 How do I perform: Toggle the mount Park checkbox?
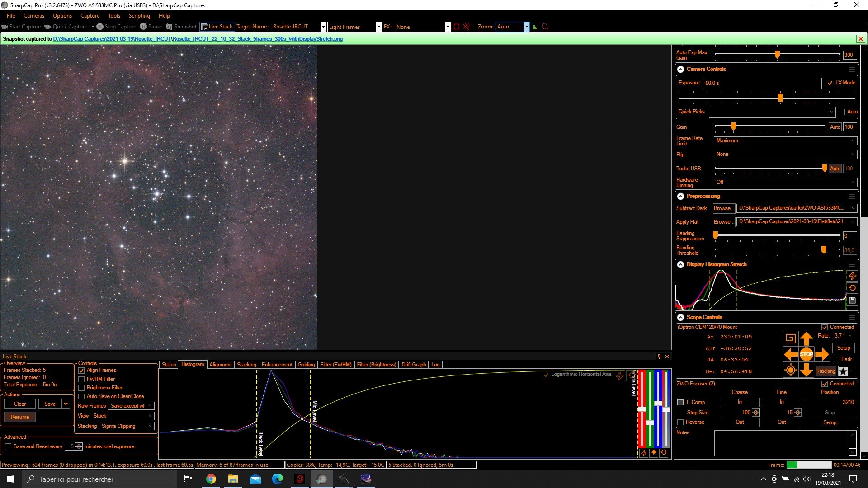pyautogui.click(x=836, y=360)
